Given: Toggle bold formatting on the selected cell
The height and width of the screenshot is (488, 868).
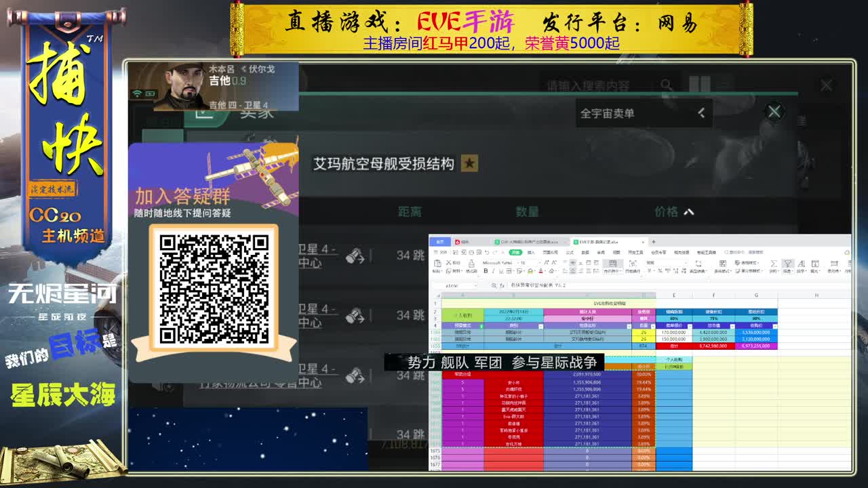Looking at the screenshot, I should click(486, 271).
